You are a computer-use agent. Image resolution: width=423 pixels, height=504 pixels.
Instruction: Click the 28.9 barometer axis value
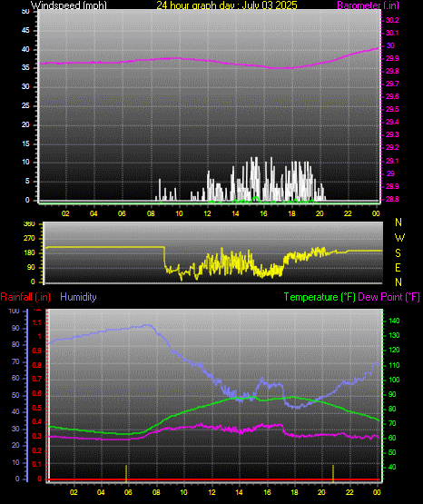(392, 186)
